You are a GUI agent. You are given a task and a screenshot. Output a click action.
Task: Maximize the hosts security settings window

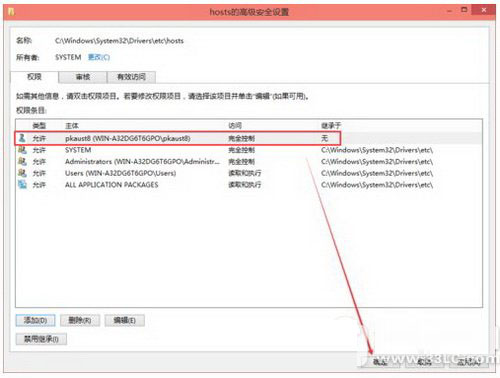(464, 10)
